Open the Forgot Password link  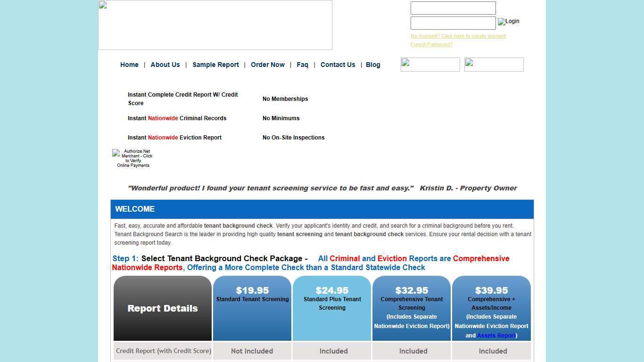pos(431,44)
